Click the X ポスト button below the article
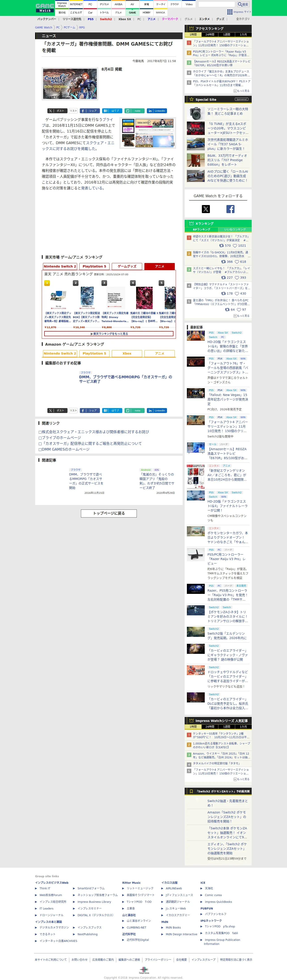Image resolution: width=287 pixels, height=980 pixels. 57,411
